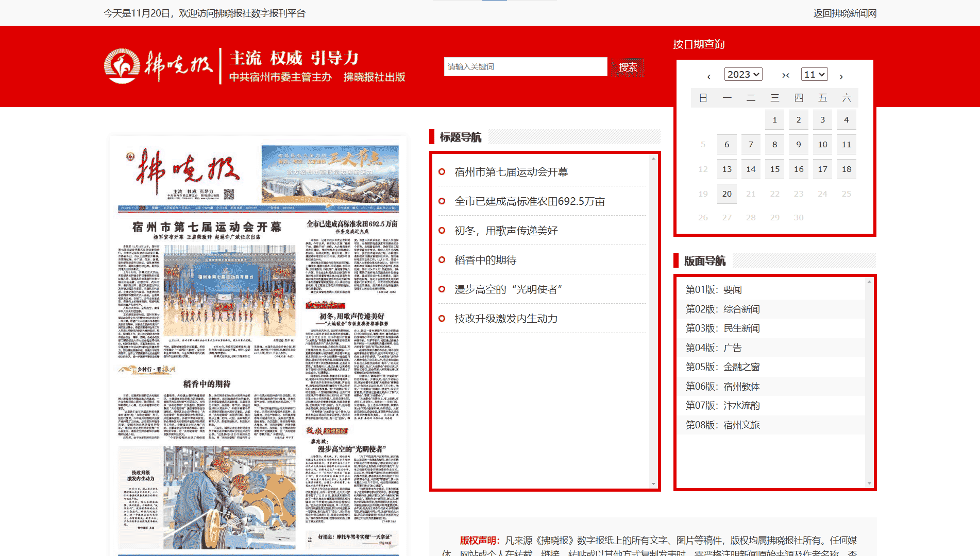Select calendar date 18
The width and height of the screenshot is (980, 556).
847,169
